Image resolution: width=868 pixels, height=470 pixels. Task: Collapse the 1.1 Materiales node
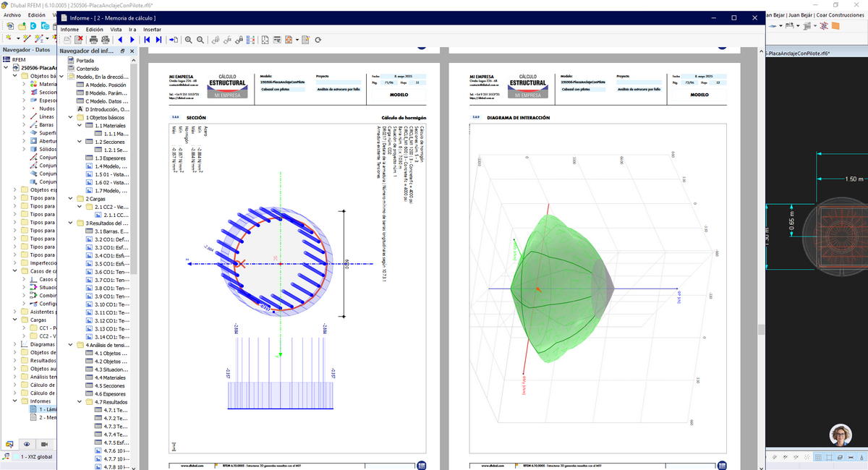pos(80,126)
